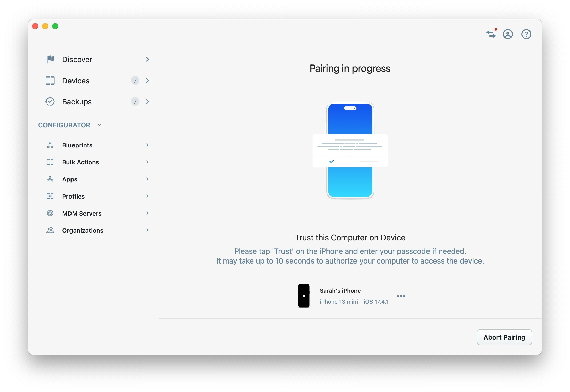Click Sarah's iPhone device thumbnail
Viewport: 570px width, 392px height.
click(304, 296)
